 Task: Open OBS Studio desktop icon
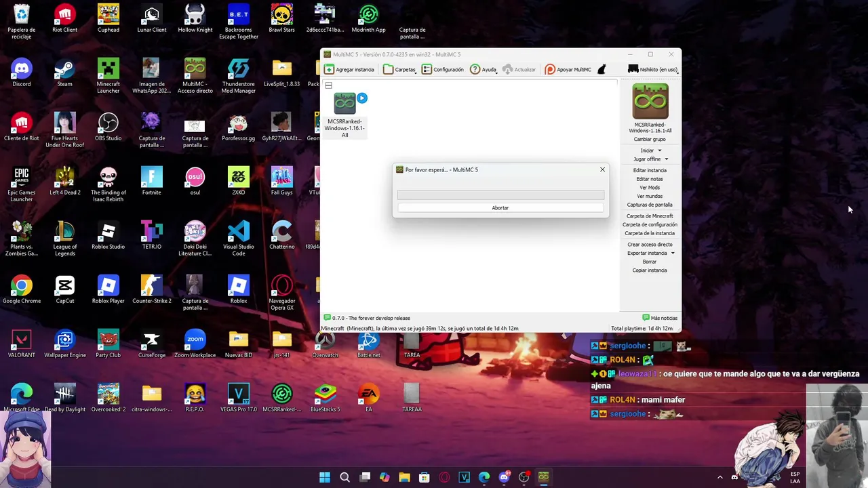tap(108, 127)
